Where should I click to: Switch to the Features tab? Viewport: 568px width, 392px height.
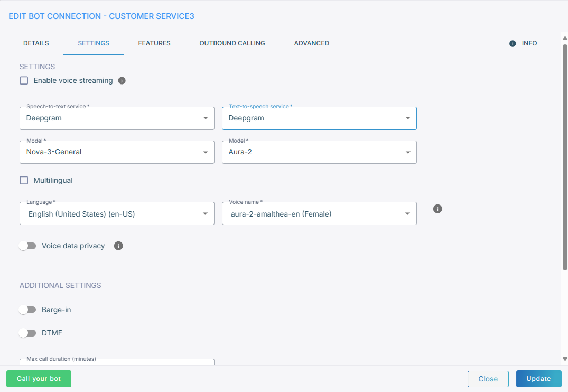coord(154,43)
